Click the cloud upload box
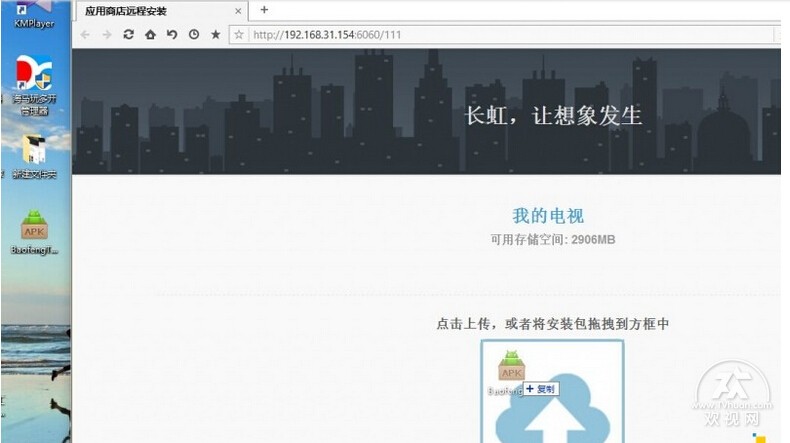 pyautogui.click(x=552, y=392)
